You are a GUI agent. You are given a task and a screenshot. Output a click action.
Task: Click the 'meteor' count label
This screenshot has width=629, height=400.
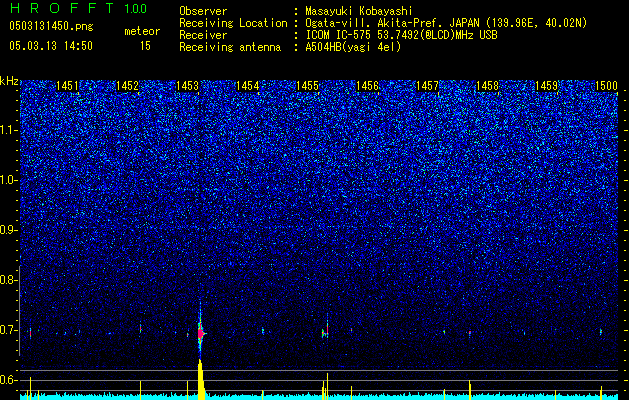[142, 31]
